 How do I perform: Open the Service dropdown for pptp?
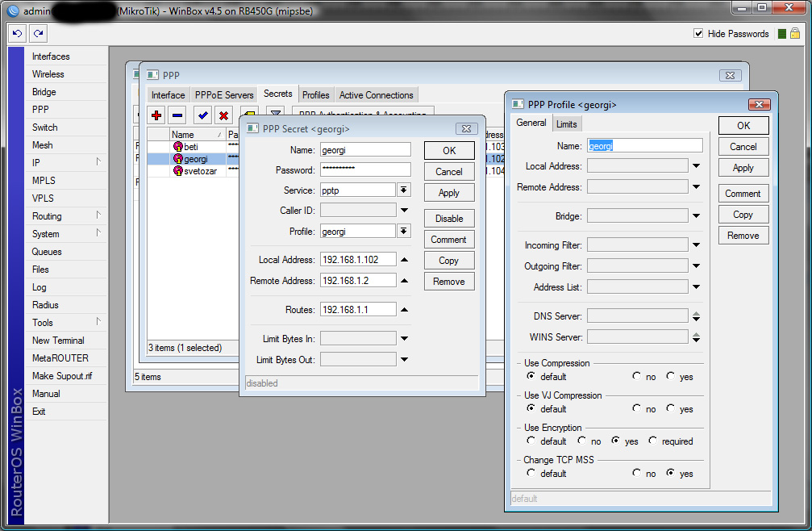pos(404,190)
